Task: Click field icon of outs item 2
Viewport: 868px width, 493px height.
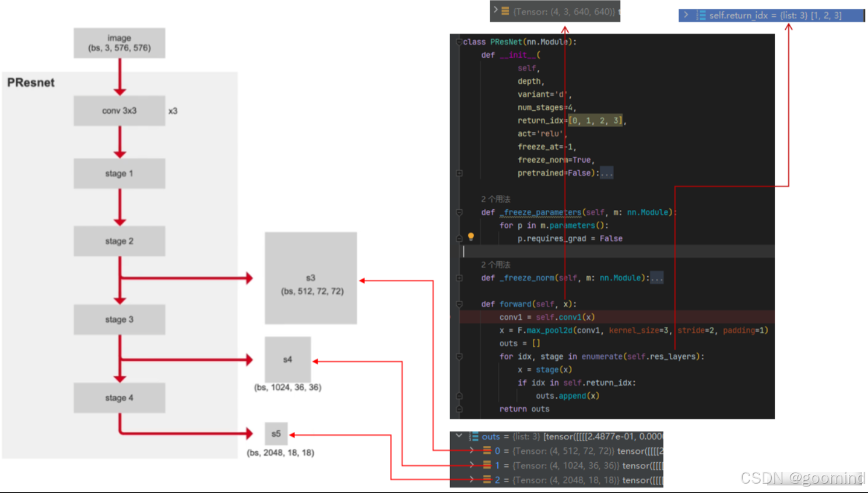Action: [x=487, y=480]
